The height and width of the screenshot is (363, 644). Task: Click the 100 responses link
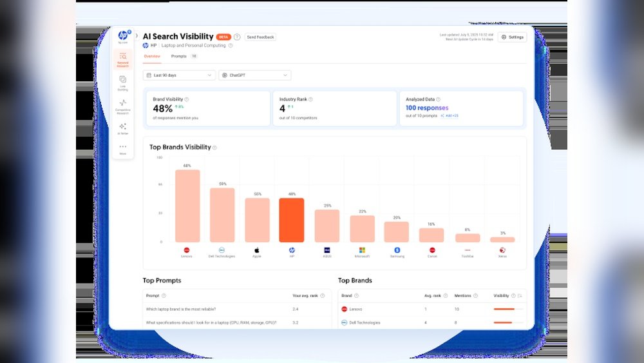click(x=427, y=108)
